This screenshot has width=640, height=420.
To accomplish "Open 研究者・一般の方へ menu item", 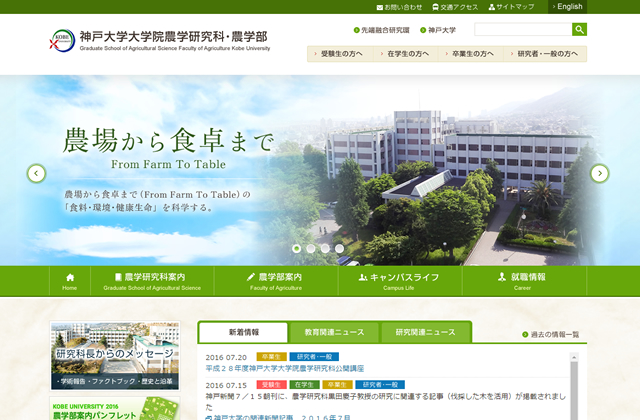I will 545,54.
